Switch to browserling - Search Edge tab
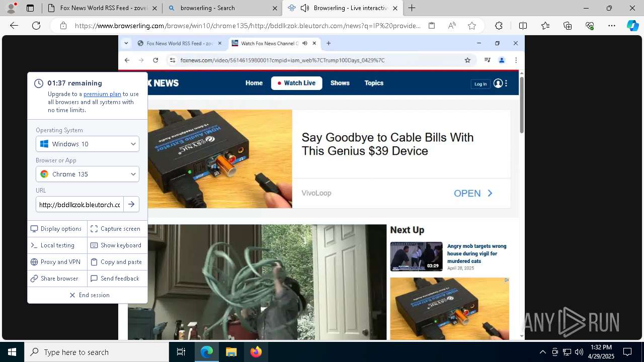Screen dimensions: 644x362 pos(222,8)
